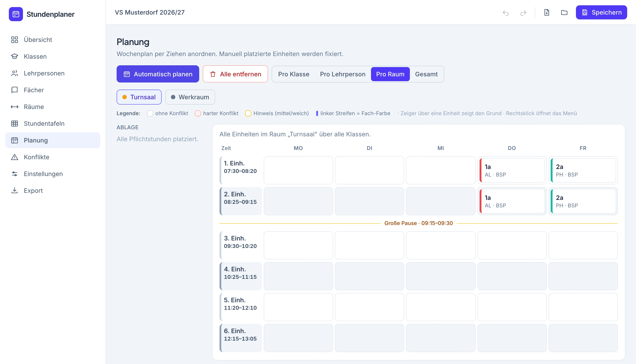Click the Stundenplaner logo icon
Viewport: 636px width, 364px height.
click(16, 14)
